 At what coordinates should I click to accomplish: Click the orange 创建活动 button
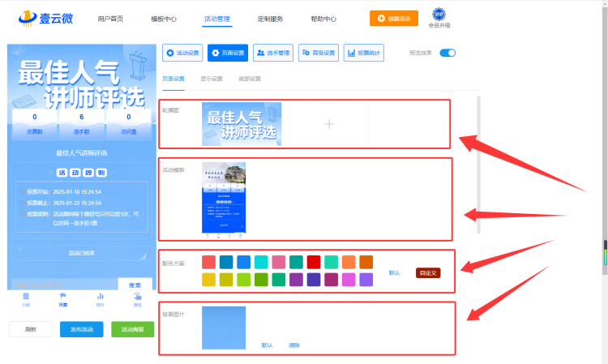[393, 18]
